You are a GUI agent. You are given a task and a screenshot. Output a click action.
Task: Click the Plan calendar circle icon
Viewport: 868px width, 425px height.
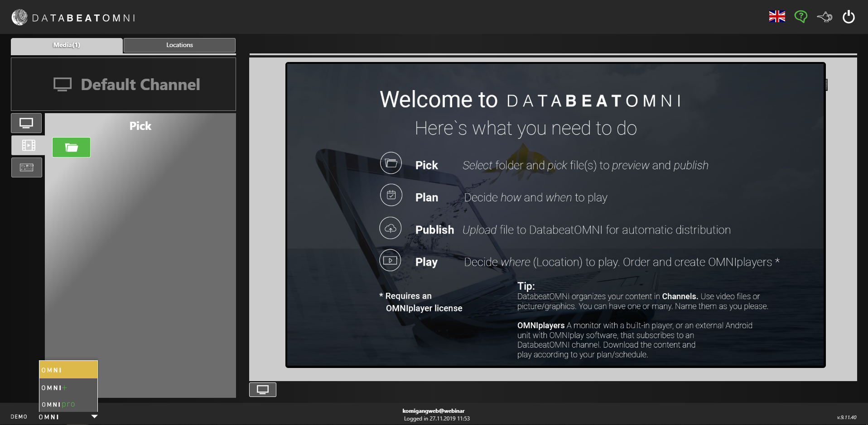click(391, 195)
